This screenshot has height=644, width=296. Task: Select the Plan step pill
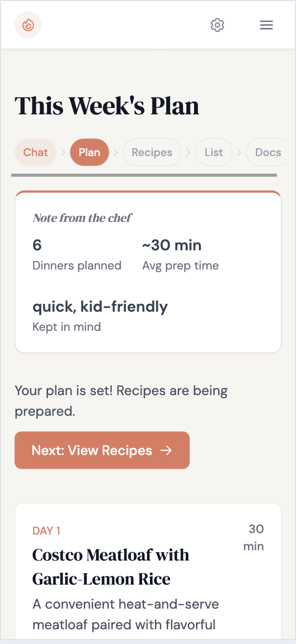(89, 152)
